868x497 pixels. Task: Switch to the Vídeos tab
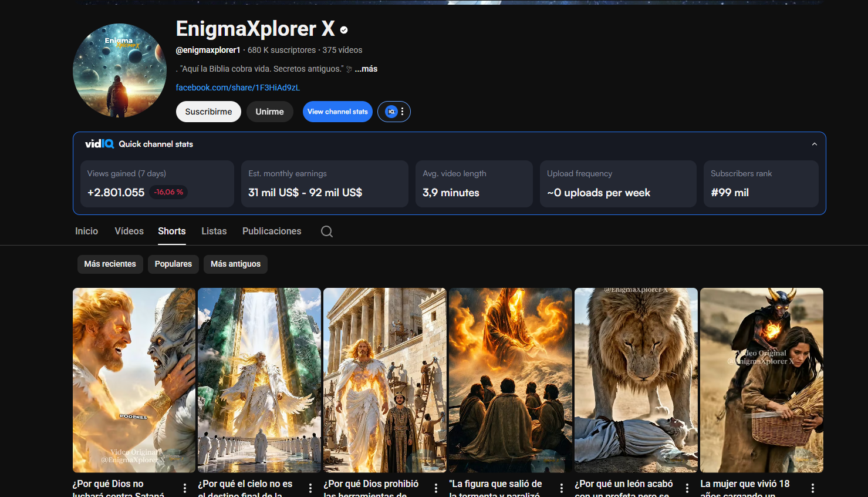[129, 231]
